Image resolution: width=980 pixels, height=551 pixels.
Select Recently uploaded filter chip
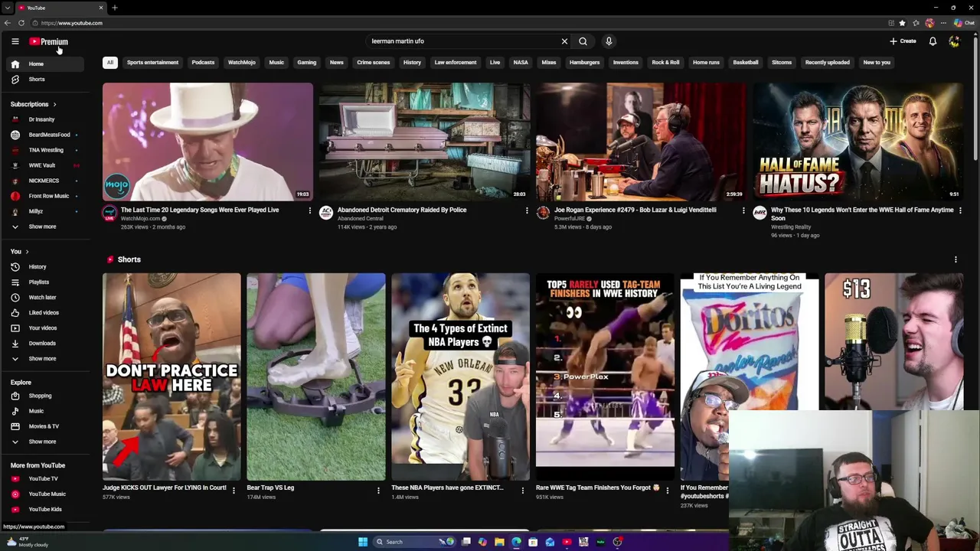pyautogui.click(x=827, y=63)
